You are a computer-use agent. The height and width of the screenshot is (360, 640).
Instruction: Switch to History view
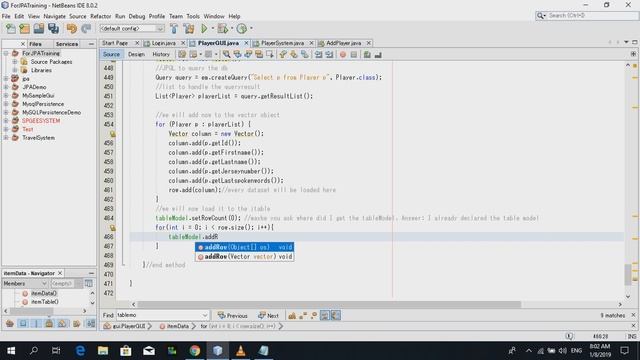coord(161,54)
